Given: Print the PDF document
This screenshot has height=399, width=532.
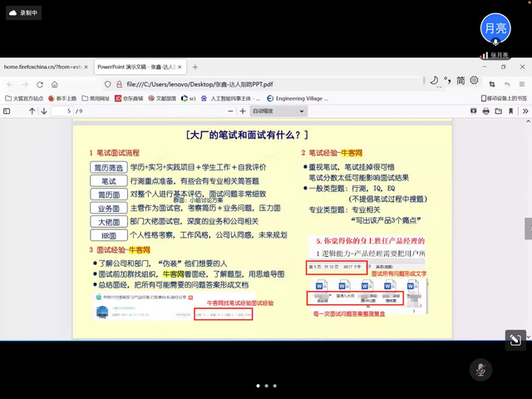Looking at the screenshot, I should pyautogui.click(x=485, y=111).
